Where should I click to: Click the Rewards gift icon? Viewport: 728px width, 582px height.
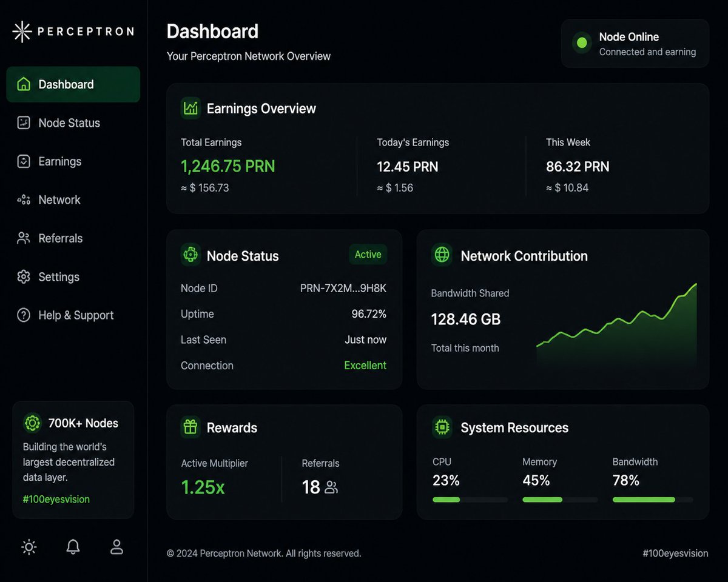tap(190, 427)
